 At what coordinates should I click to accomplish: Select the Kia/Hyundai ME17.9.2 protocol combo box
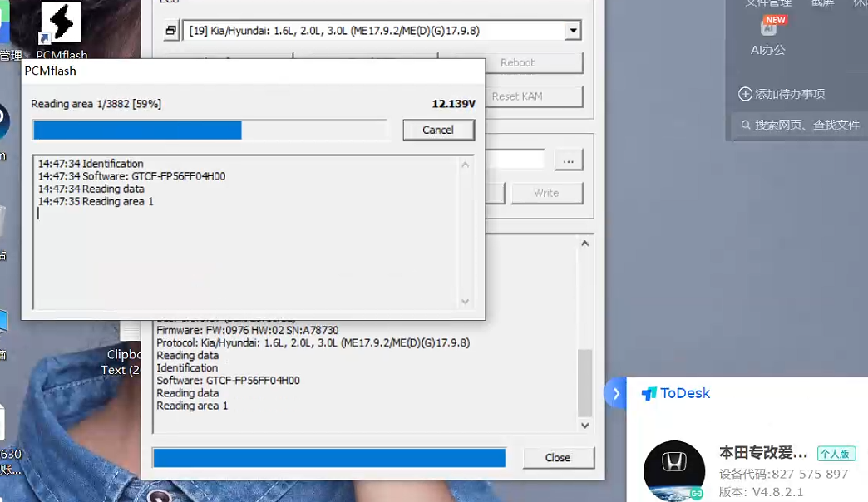[x=382, y=31]
